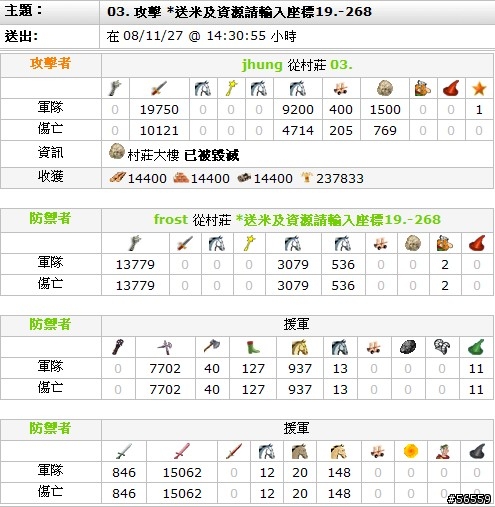Click the catapult icon above 1500
Viewport: 495px width, 507px height.
click(x=385, y=88)
